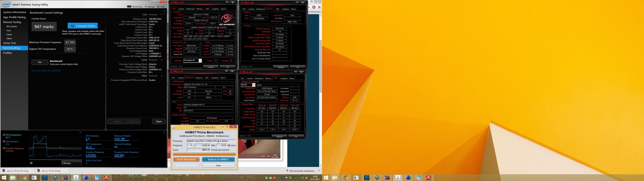
Task: Click Validate in CPU-Z Memory window
Action: (281, 67)
